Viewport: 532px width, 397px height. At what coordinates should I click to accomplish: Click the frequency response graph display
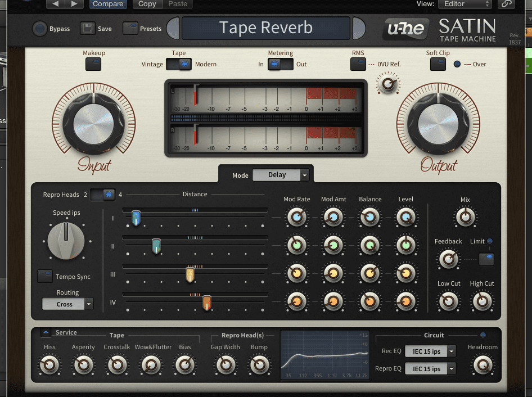(324, 355)
